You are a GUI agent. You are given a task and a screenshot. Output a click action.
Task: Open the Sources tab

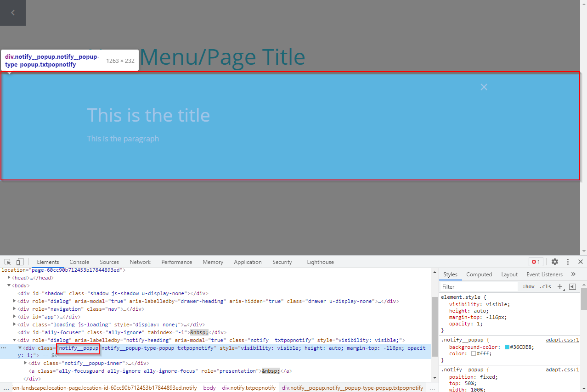tap(109, 262)
